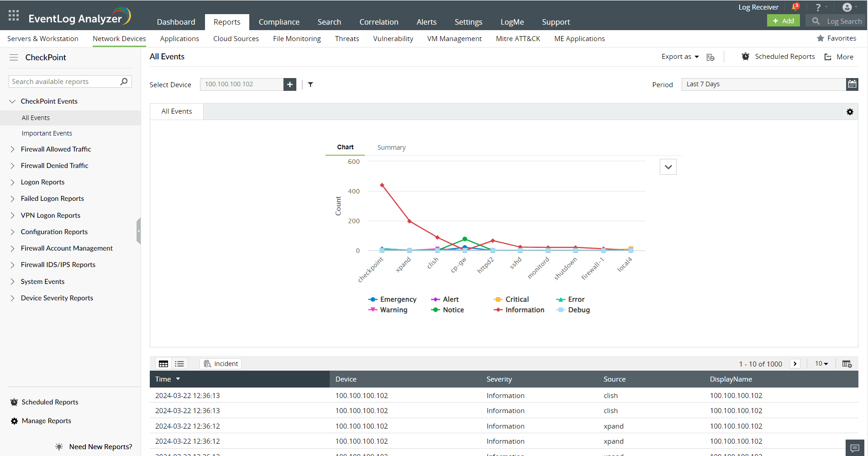Switch results to list view

tap(179, 363)
